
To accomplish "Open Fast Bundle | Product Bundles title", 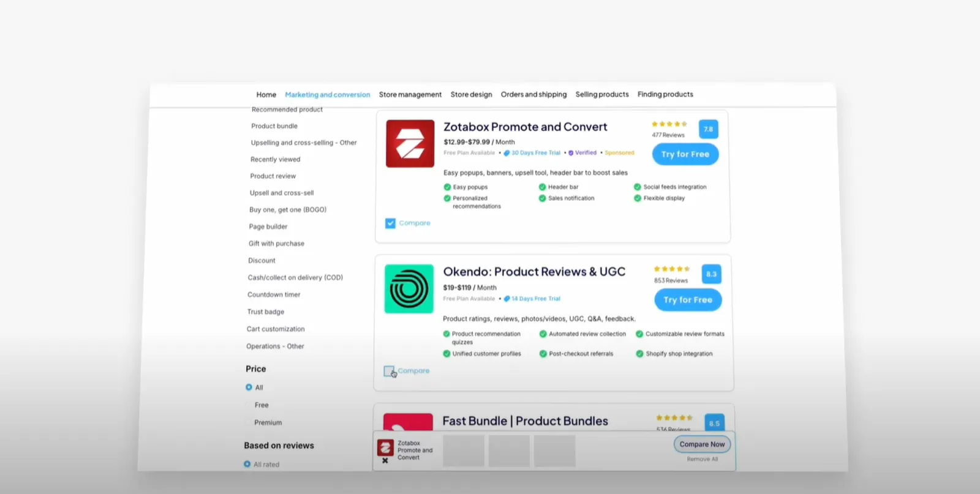I will coord(525,421).
